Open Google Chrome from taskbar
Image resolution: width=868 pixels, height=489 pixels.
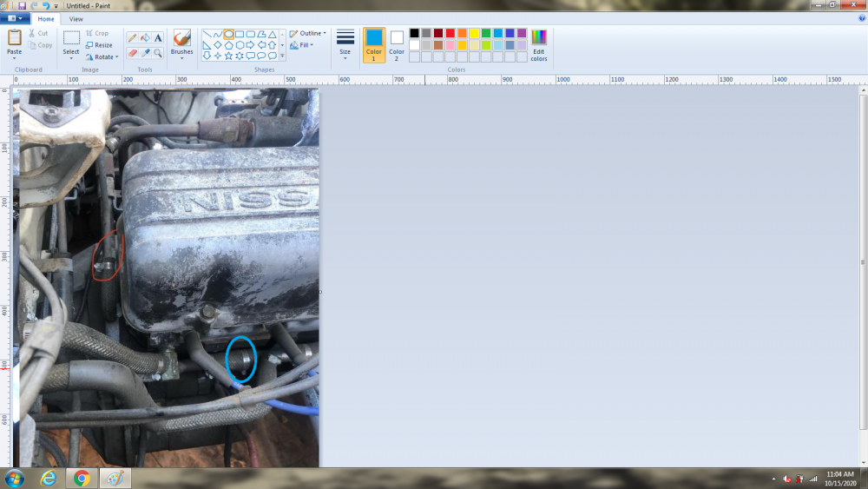82,479
